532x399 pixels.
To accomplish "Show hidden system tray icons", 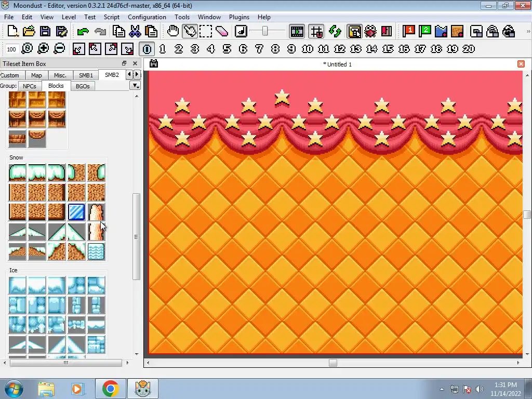I will (442, 389).
